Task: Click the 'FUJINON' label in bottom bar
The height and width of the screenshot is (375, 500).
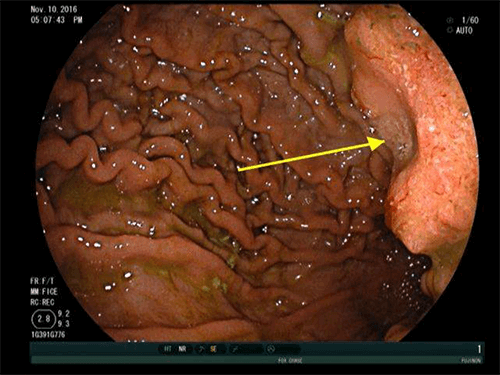Action: click(x=471, y=361)
